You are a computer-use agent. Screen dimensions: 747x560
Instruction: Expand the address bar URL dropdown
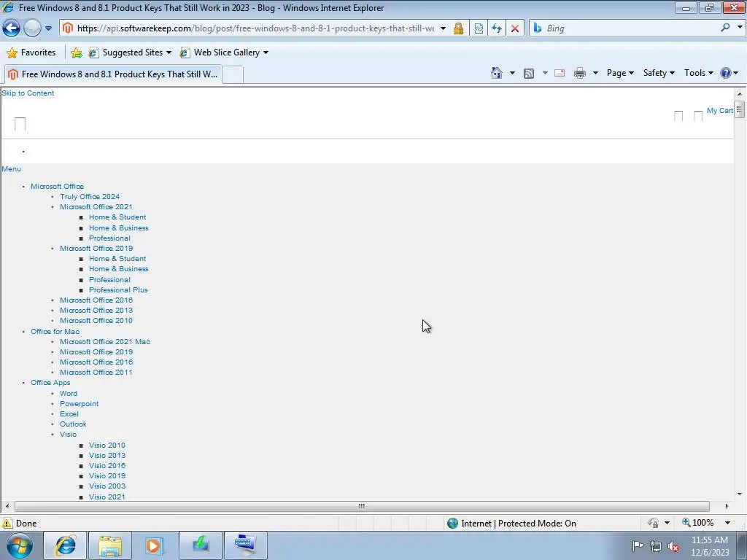(443, 28)
